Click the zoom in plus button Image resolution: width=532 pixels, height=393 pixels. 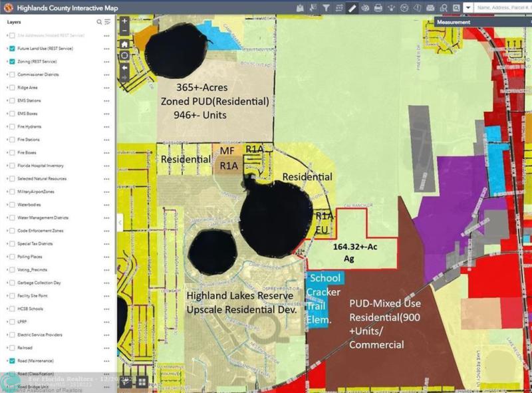coord(124,21)
